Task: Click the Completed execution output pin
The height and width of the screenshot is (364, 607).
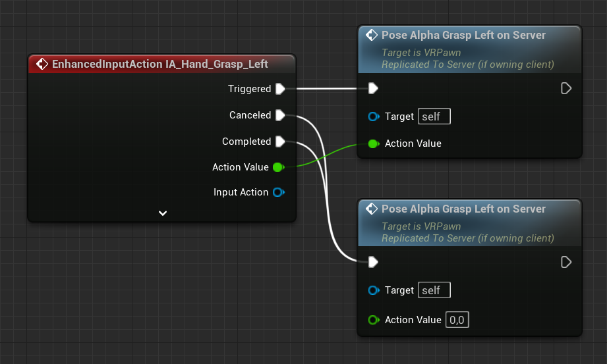Action: coord(280,142)
